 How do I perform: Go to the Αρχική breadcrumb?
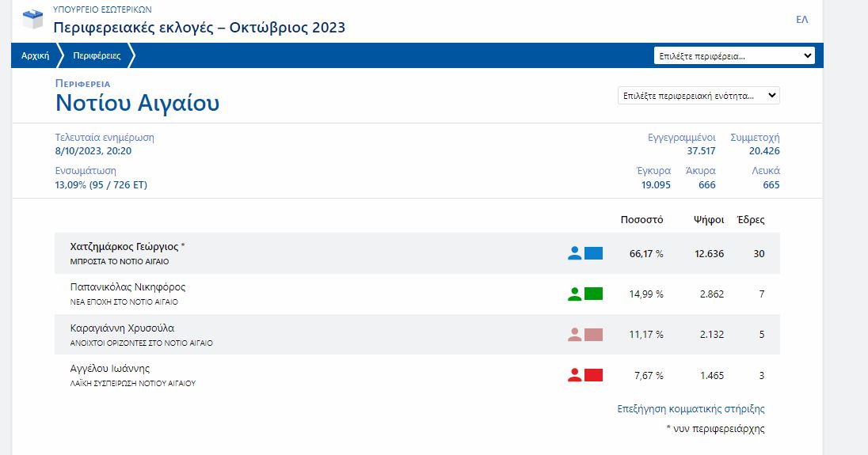coord(35,56)
